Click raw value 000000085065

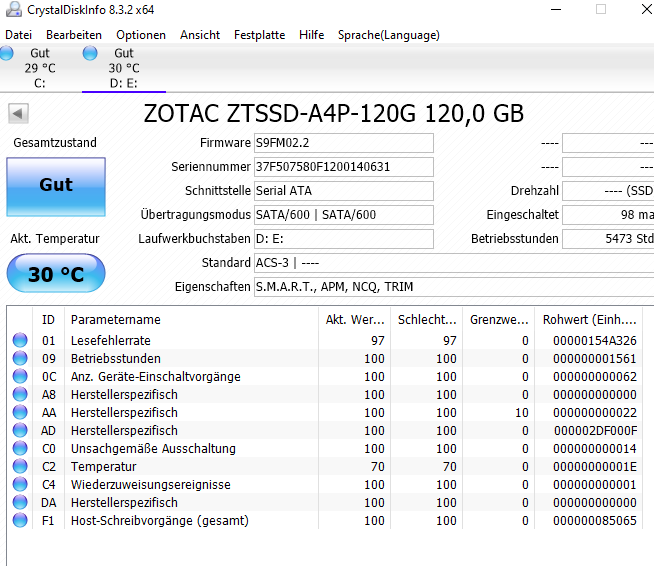pos(595,520)
